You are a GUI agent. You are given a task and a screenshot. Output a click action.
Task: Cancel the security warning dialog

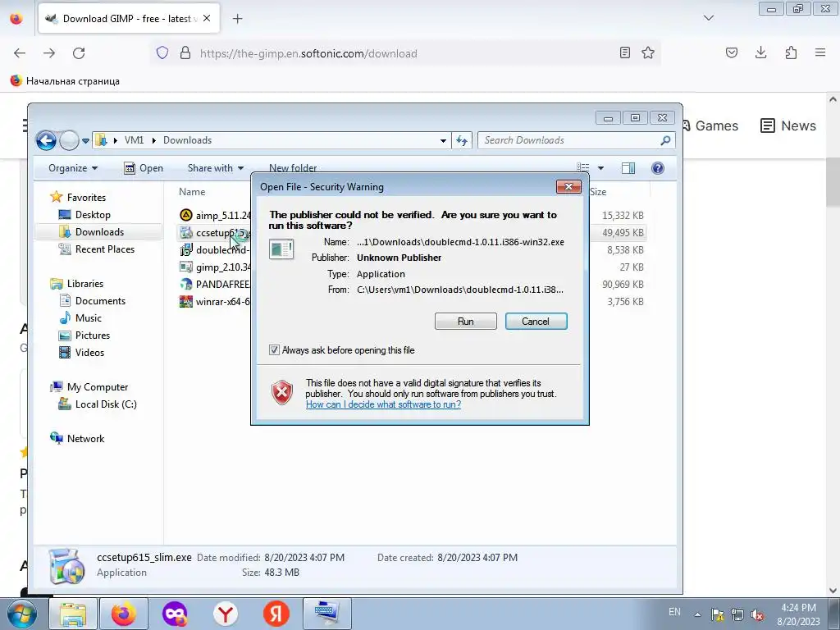pyautogui.click(x=536, y=321)
